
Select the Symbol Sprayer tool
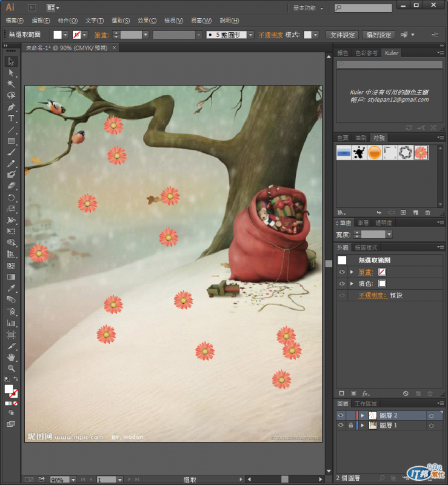coord(11,312)
